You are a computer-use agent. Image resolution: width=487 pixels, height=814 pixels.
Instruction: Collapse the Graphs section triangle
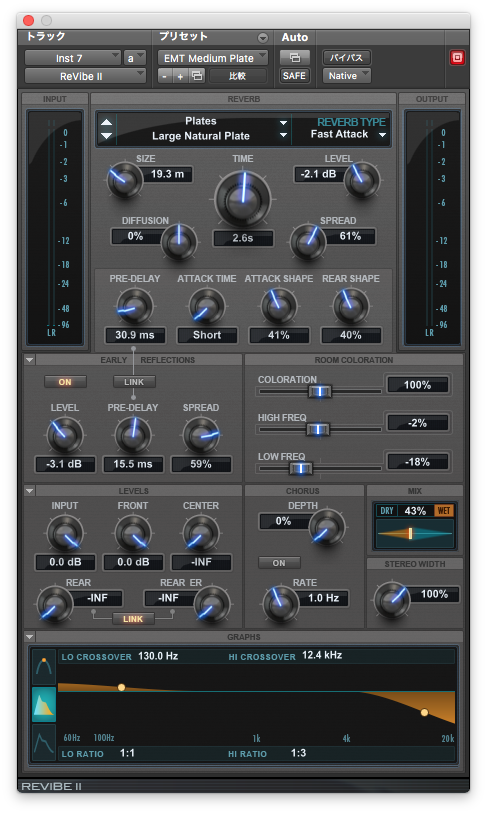coord(29,636)
